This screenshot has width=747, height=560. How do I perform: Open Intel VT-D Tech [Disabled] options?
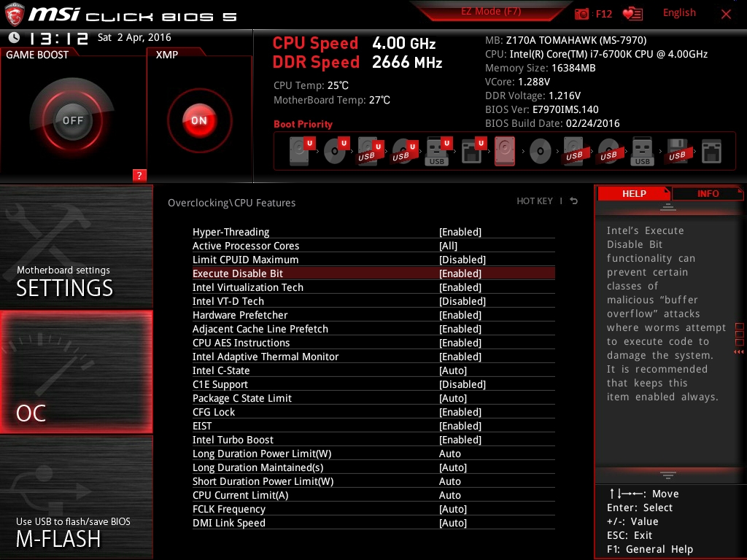coord(462,301)
